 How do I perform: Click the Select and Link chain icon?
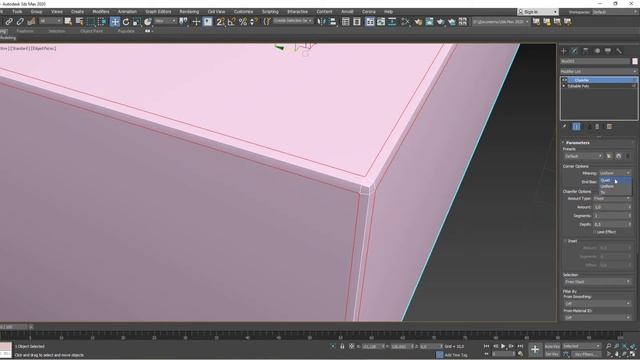pos(9,22)
